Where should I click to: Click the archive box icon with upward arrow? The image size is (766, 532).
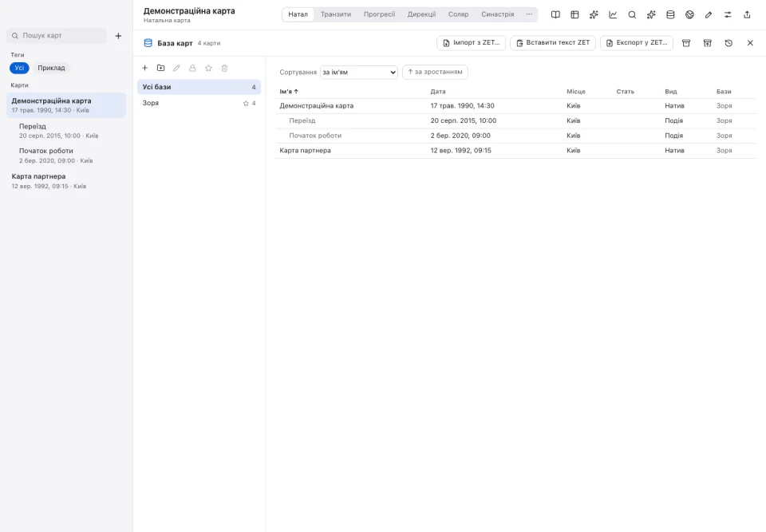(x=708, y=43)
